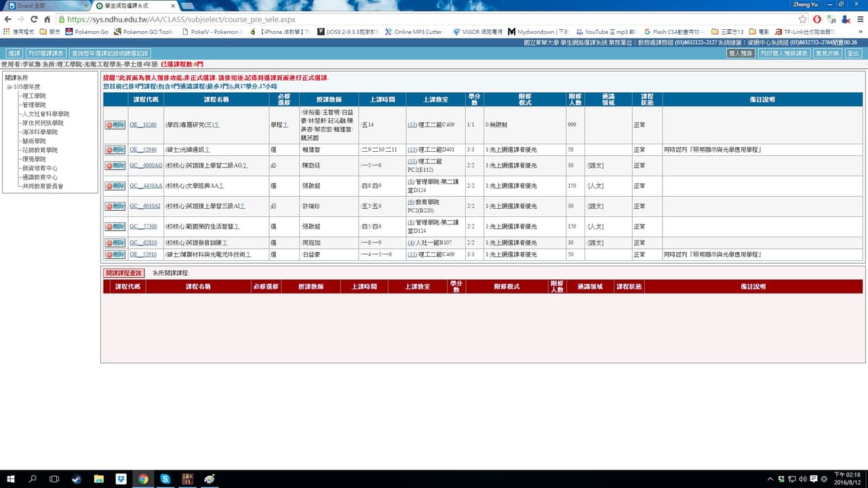Log out with the 登出 button

853,53
